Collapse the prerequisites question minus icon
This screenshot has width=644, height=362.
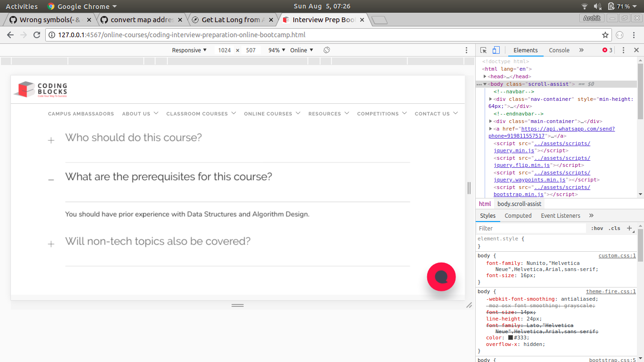click(51, 179)
